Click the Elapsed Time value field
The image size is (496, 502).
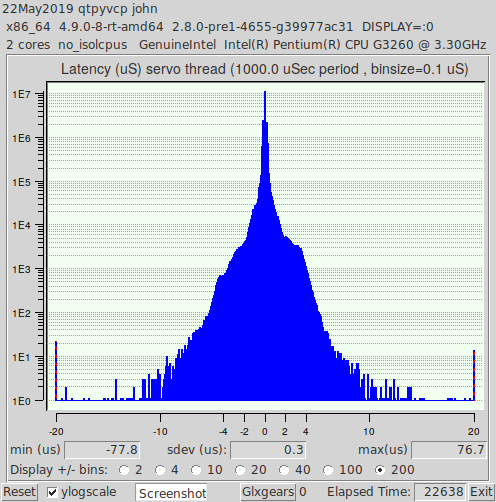click(440, 492)
